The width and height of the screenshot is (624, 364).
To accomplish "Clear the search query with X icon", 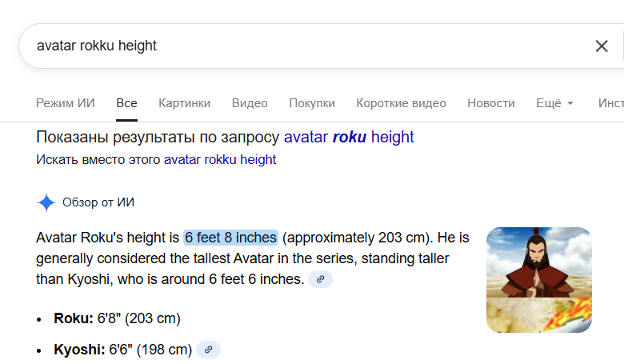I will (602, 46).
